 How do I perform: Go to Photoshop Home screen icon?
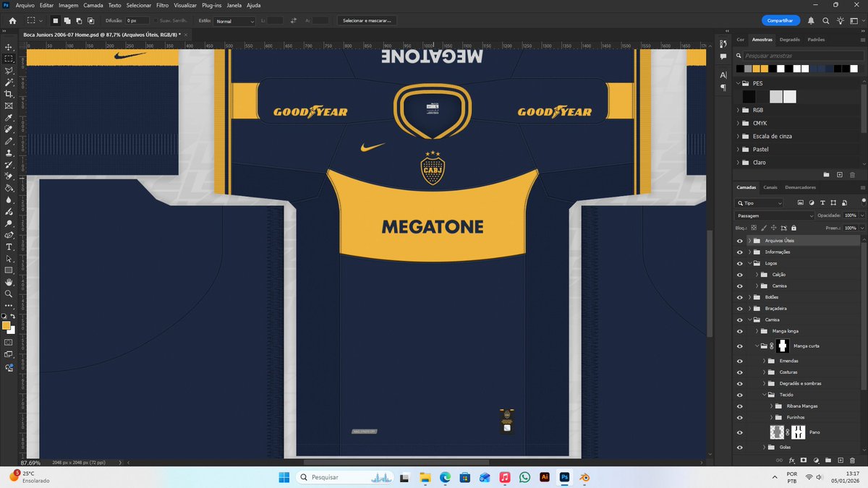tap(12, 21)
